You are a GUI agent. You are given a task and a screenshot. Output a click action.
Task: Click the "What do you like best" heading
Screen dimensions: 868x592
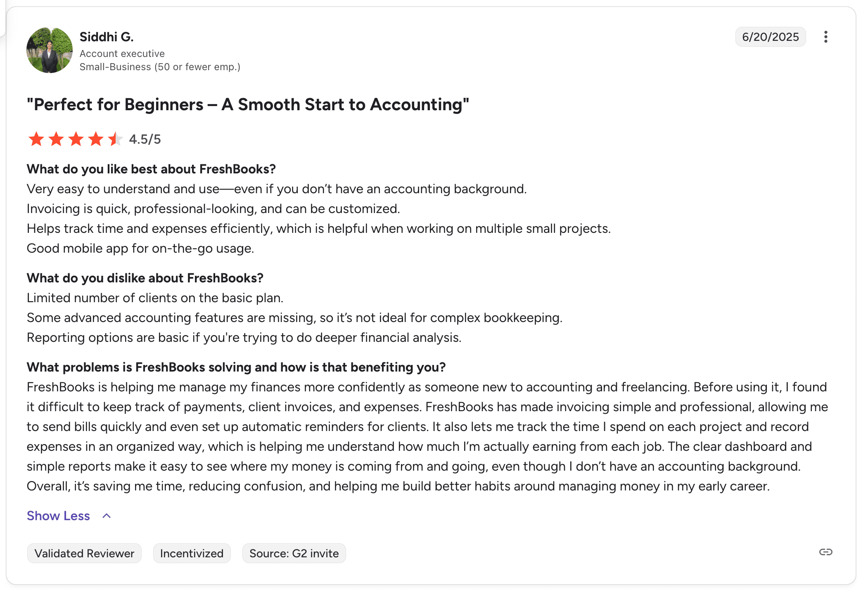(151, 169)
